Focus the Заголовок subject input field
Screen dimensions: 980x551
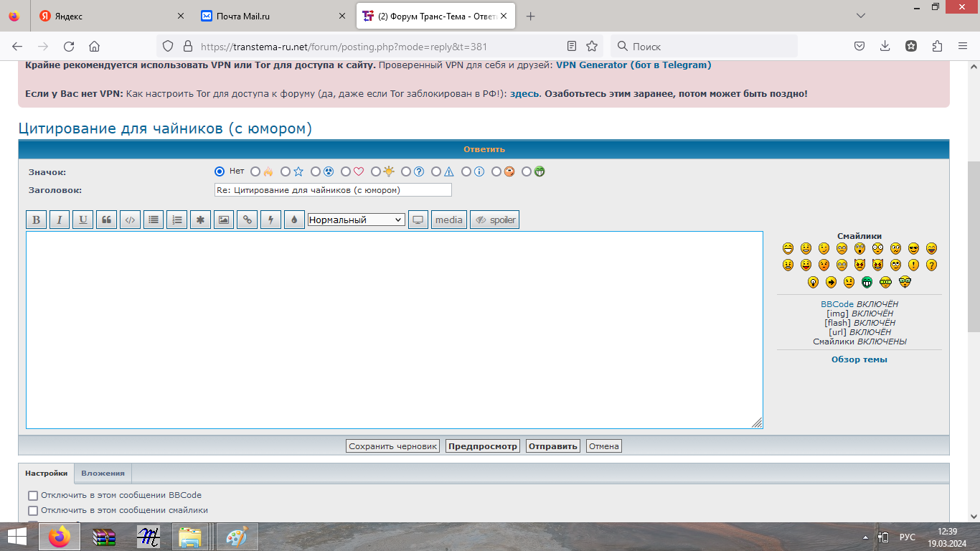[x=333, y=190]
